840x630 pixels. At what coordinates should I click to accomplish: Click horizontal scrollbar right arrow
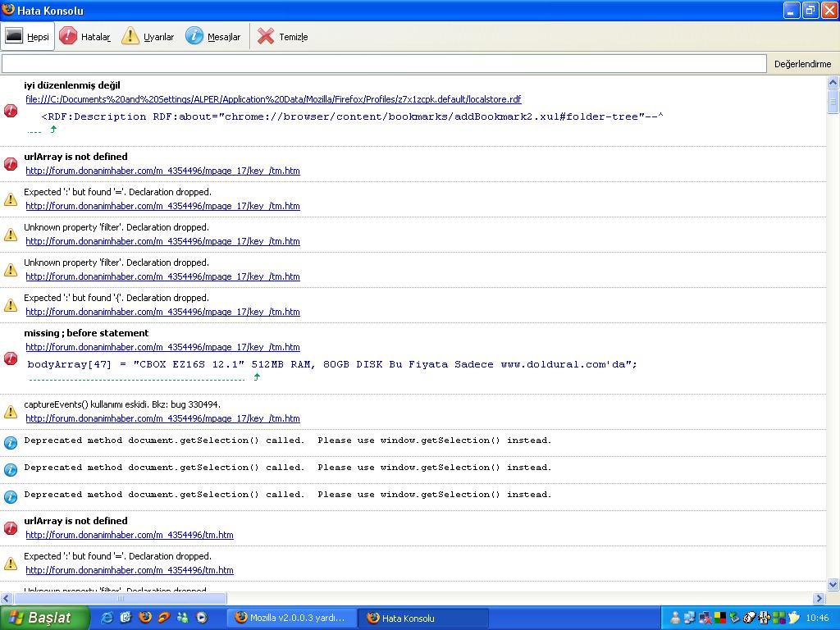pos(818,599)
